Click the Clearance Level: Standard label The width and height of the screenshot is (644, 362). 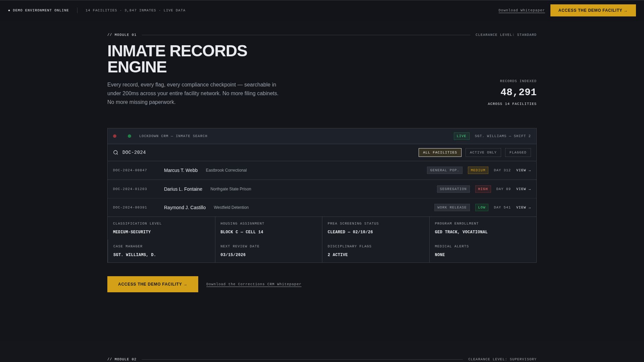point(506,35)
